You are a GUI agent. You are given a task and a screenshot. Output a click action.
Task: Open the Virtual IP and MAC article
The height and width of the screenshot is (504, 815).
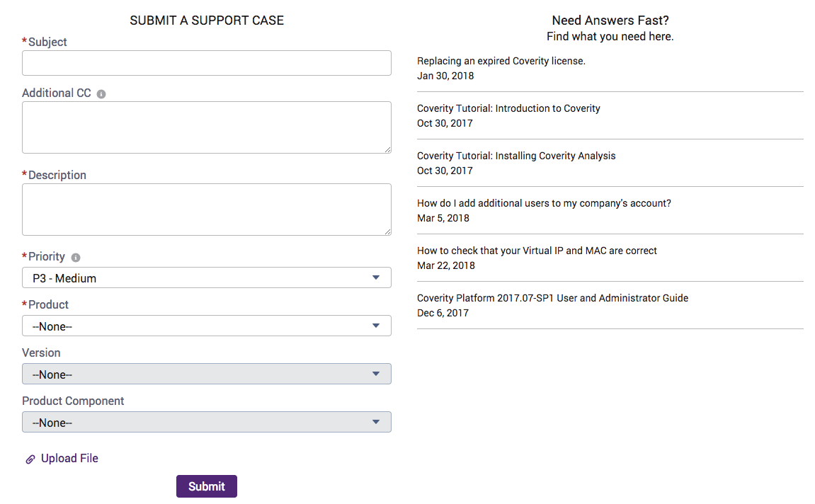(x=537, y=251)
